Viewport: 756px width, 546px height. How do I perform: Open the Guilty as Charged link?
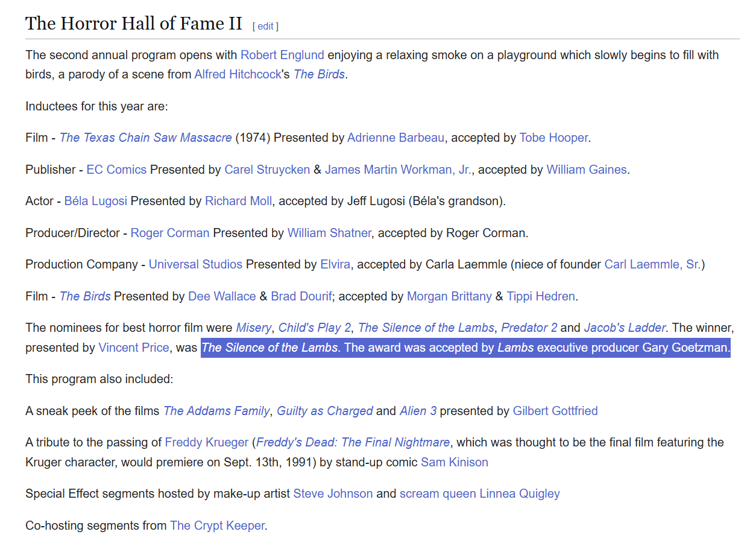click(325, 411)
